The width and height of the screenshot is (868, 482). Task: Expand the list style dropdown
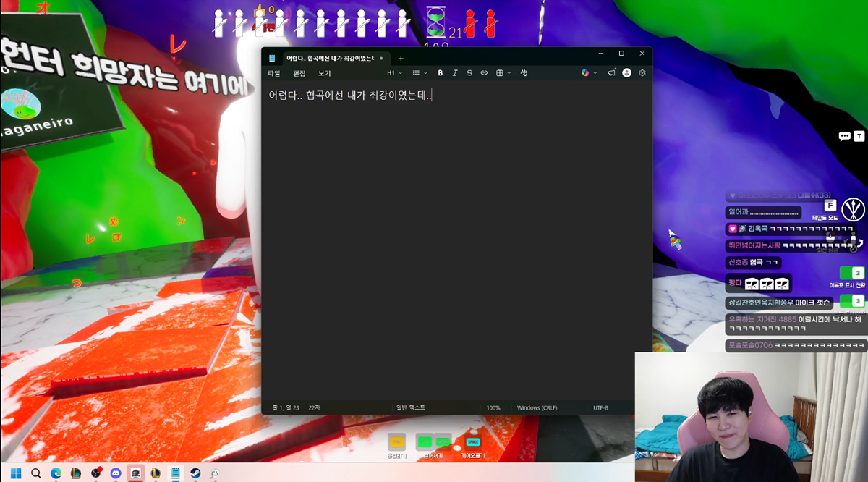(420, 73)
